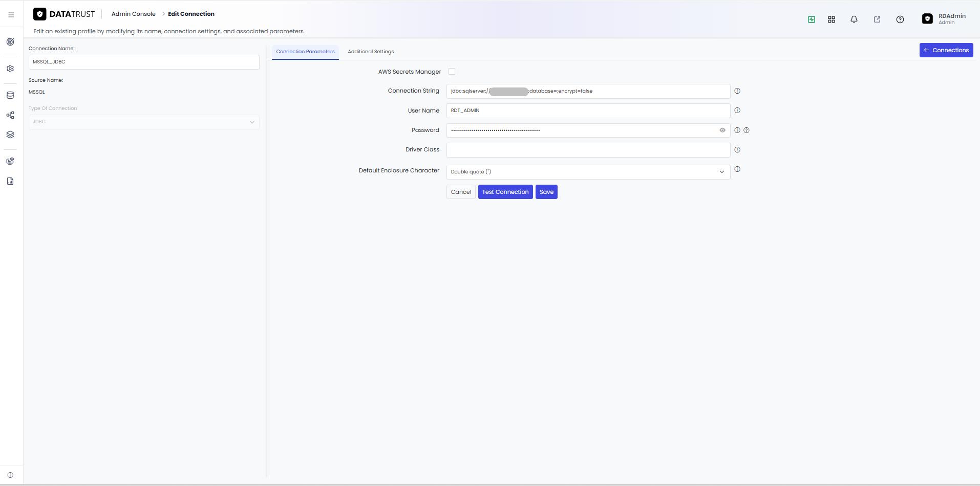Open the report file icon in sidebar
The width and height of the screenshot is (980, 486).
pyautogui.click(x=10, y=181)
